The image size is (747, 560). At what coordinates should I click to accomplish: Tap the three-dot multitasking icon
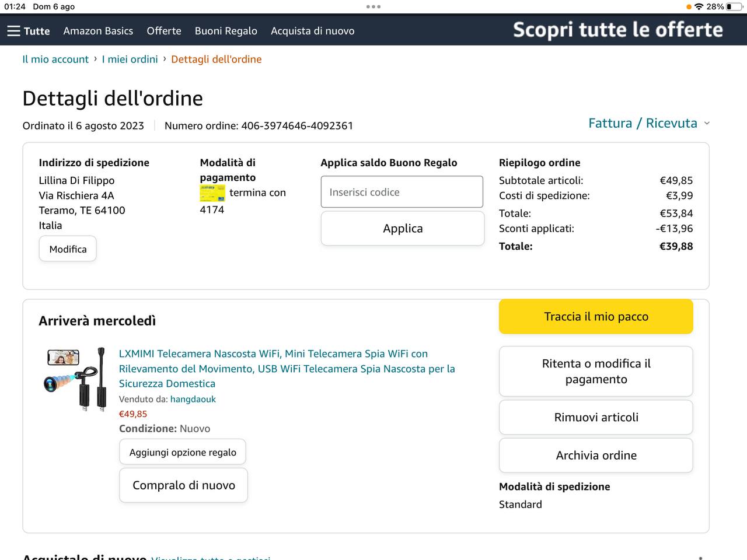373,6
